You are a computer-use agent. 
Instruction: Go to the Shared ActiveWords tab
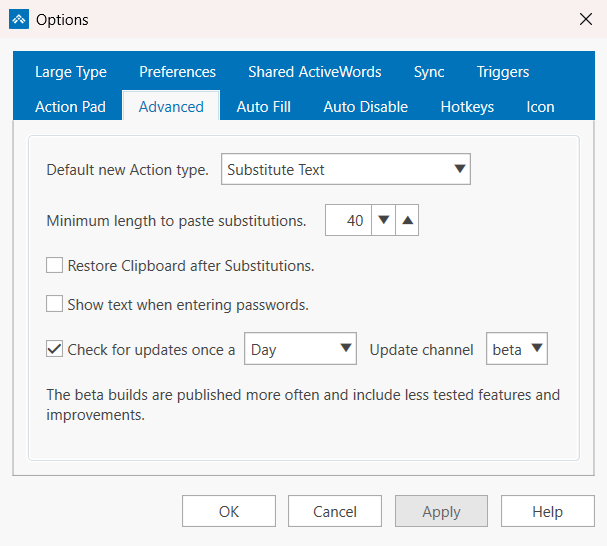pos(315,72)
